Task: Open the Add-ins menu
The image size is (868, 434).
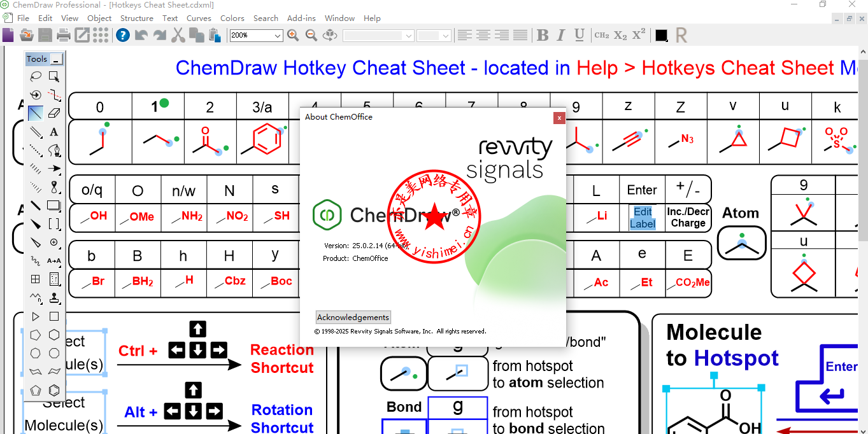Action: coord(301,18)
